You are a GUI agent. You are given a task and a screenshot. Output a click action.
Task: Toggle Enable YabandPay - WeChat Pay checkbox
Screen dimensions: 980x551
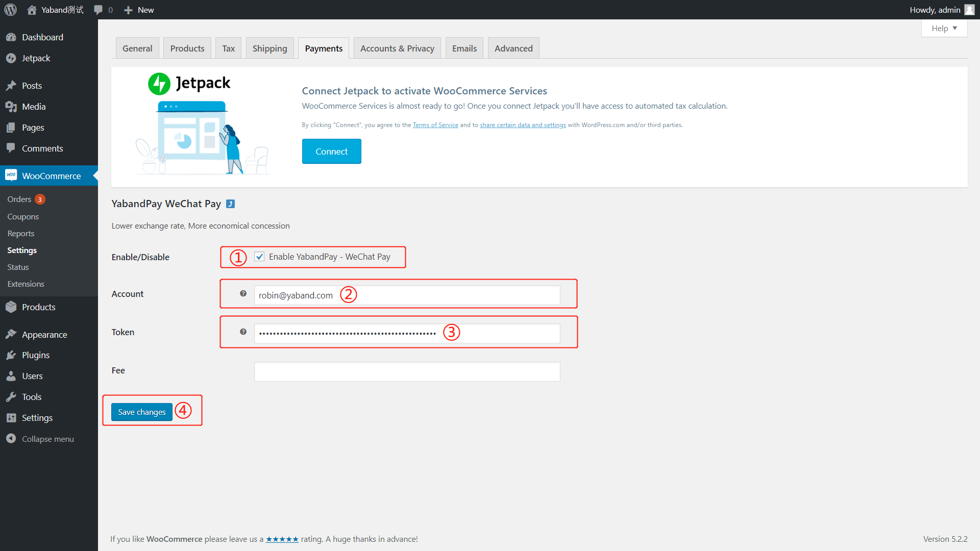260,257
